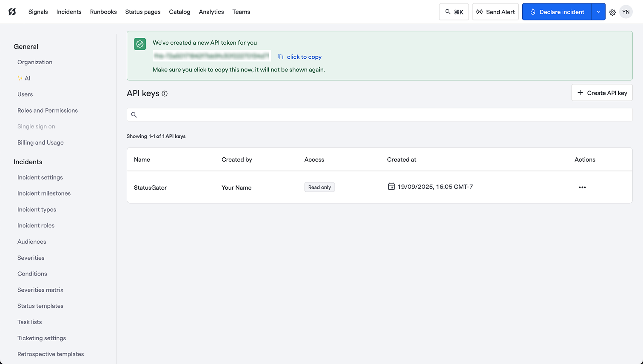The height and width of the screenshot is (364, 643).
Task: Click the API keys info icon
Action: pos(165,94)
